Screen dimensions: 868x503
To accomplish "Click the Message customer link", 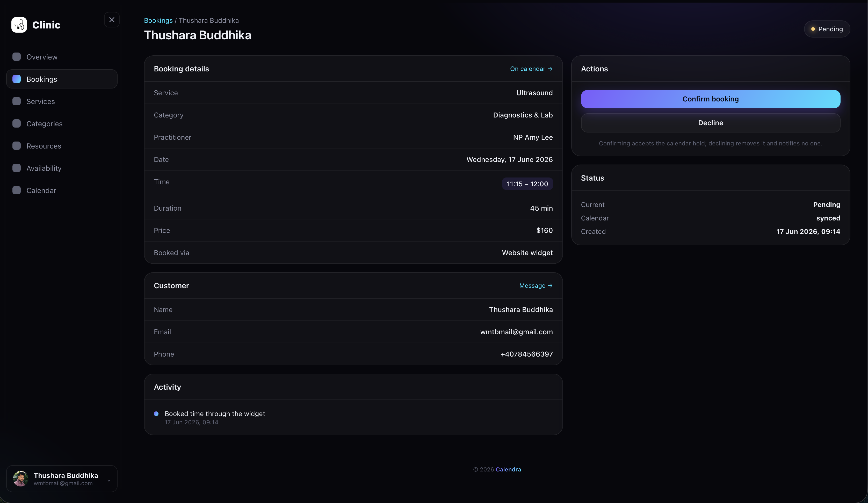I will pyautogui.click(x=536, y=285).
